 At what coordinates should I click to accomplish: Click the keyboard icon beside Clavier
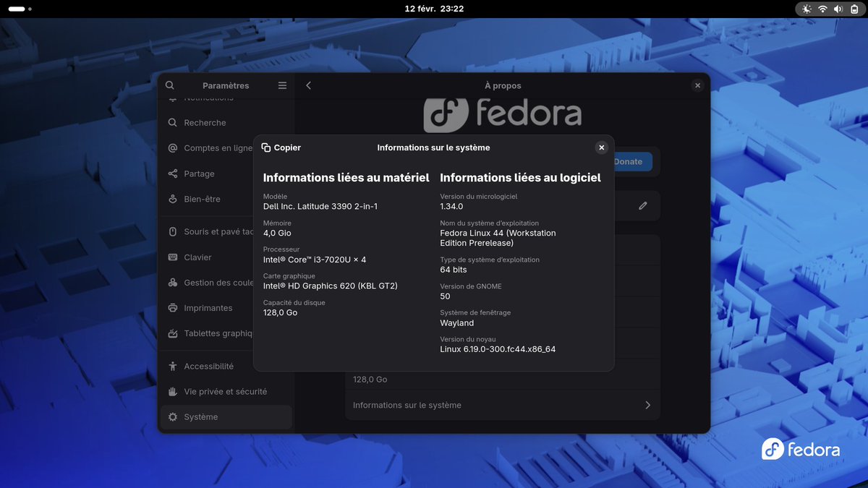pyautogui.click(x=173, y=257)
